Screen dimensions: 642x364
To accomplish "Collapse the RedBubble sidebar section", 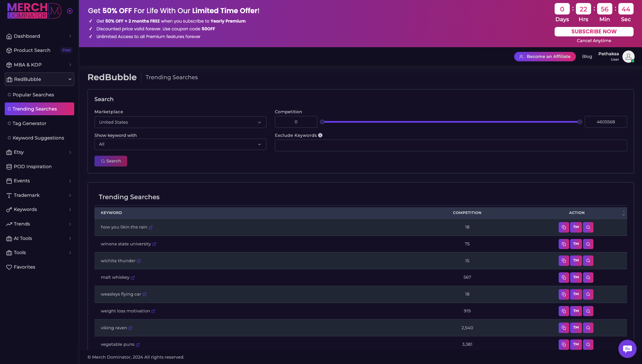I will pyautogui.click(x=39, y=79).
